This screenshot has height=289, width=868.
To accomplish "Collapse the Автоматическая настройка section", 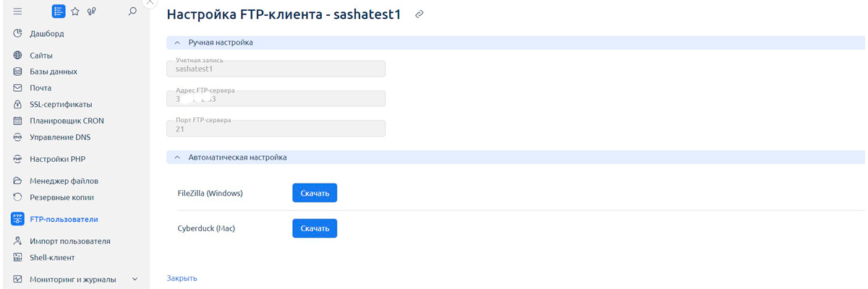I will coord(176,157).
